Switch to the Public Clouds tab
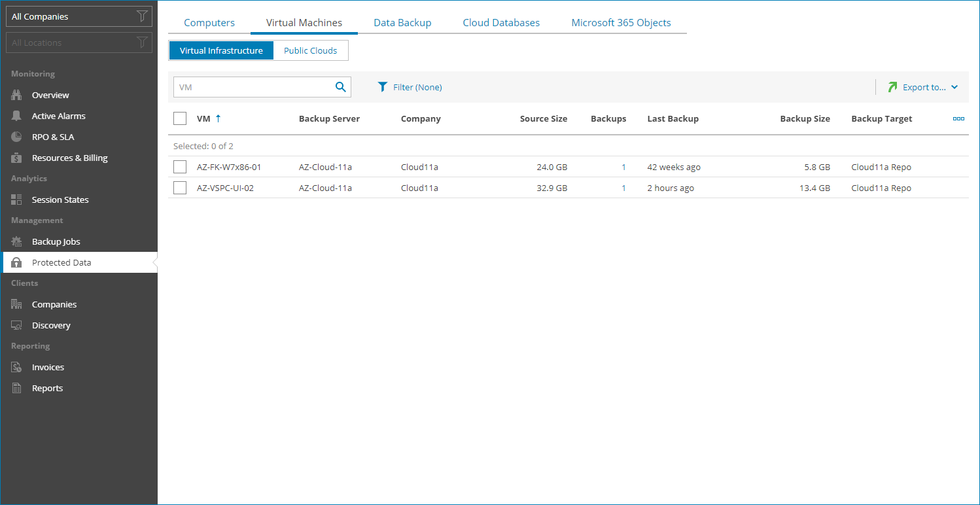 310,50
